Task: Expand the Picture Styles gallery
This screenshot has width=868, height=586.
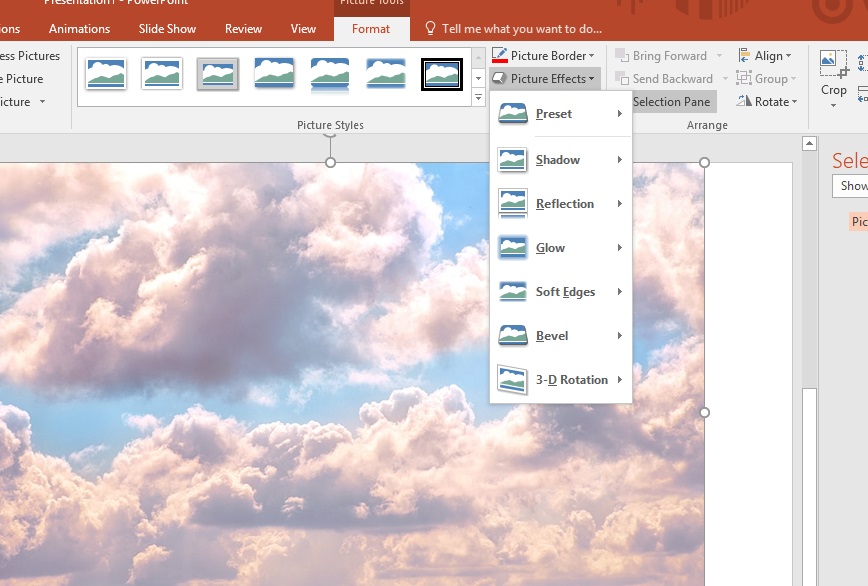Action: (479, 98)
